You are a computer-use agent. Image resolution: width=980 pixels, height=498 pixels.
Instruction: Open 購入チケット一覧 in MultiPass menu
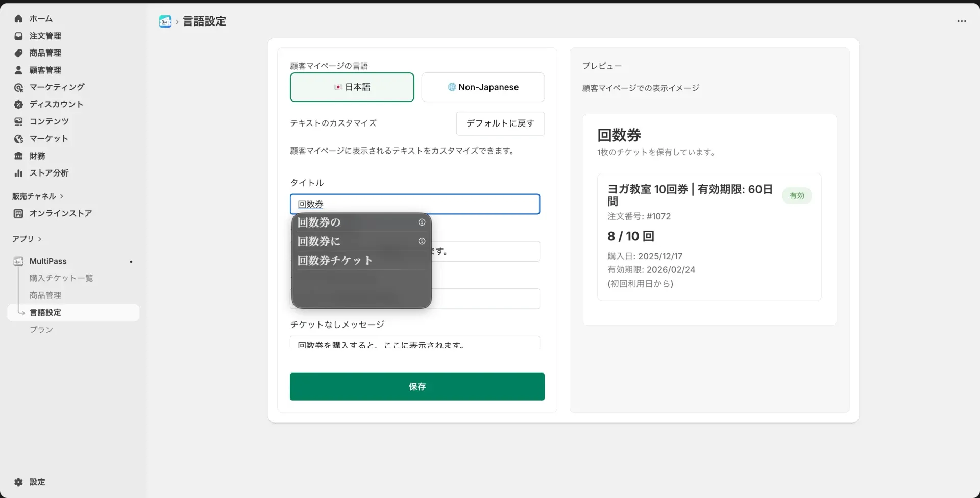click(61, 278)
